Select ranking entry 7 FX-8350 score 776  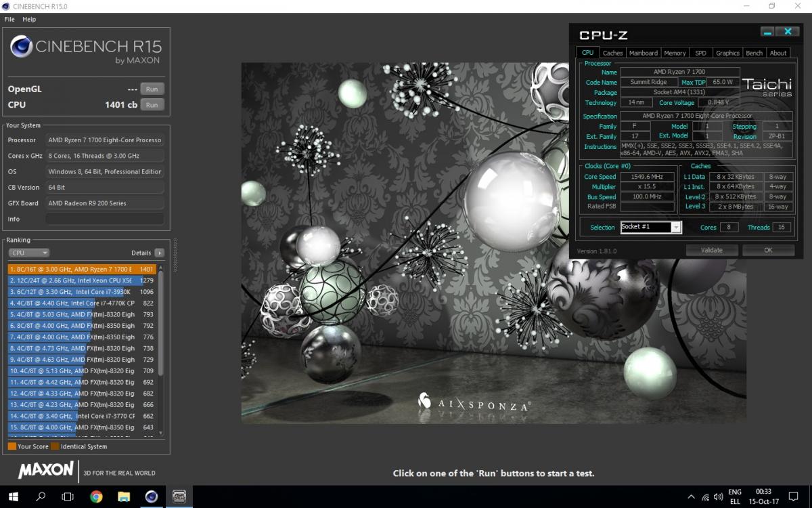82,337
